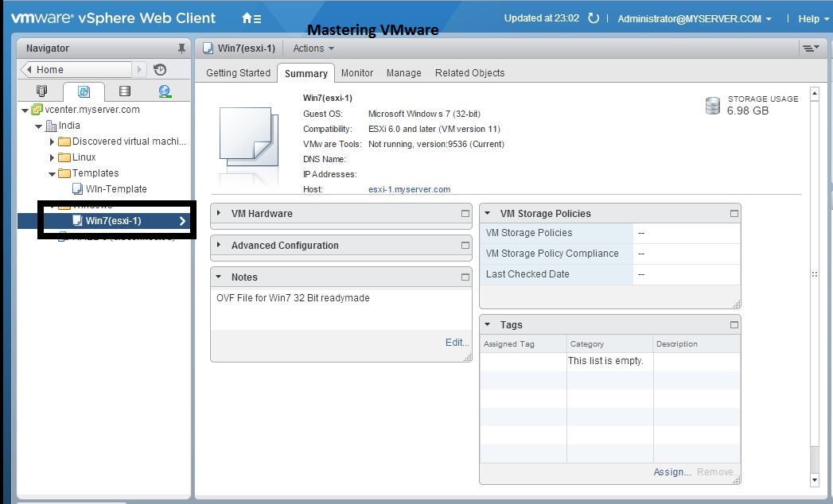Screen dimensions: 833x504
Task: Sort tags by Category column header
Action: click(610, 344)
